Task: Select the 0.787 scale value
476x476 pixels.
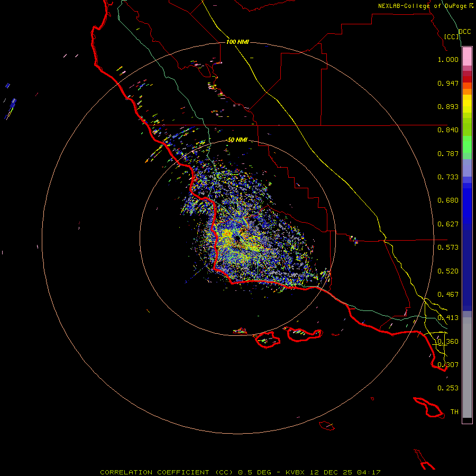Action: pos(448,153)
